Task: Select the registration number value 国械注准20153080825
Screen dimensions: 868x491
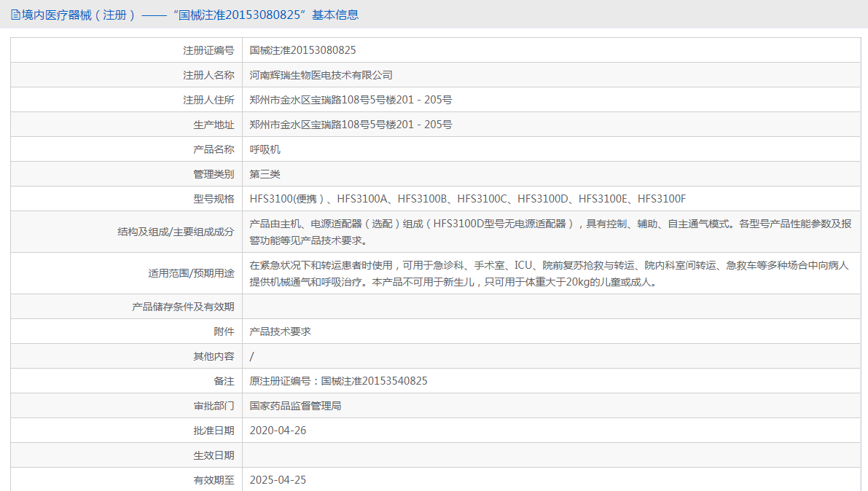Action: click(x=302, y=50)
